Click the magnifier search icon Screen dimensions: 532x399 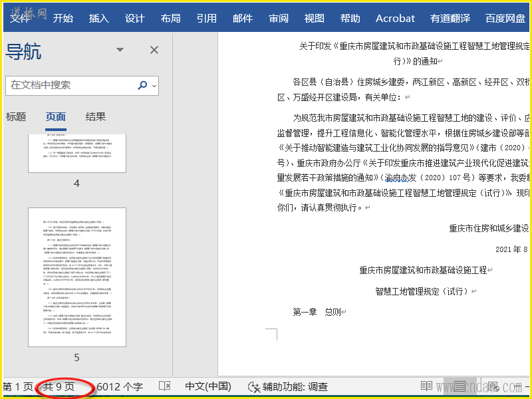pyautogui.click(x=142, y=85)
